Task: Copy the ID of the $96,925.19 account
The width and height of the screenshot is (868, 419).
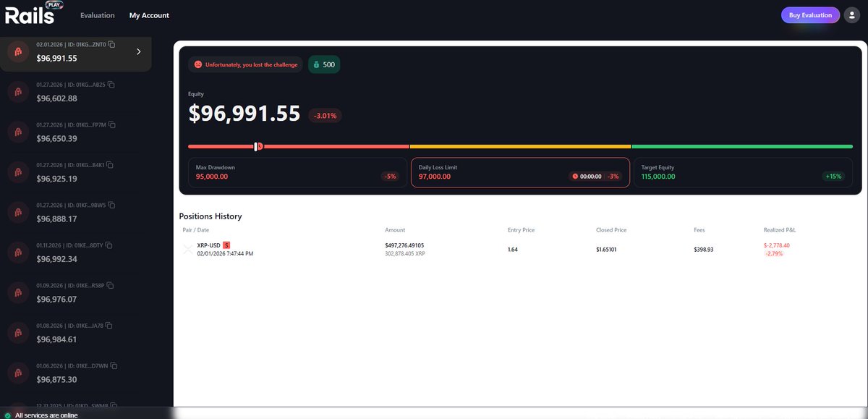Action: (111, 165)
